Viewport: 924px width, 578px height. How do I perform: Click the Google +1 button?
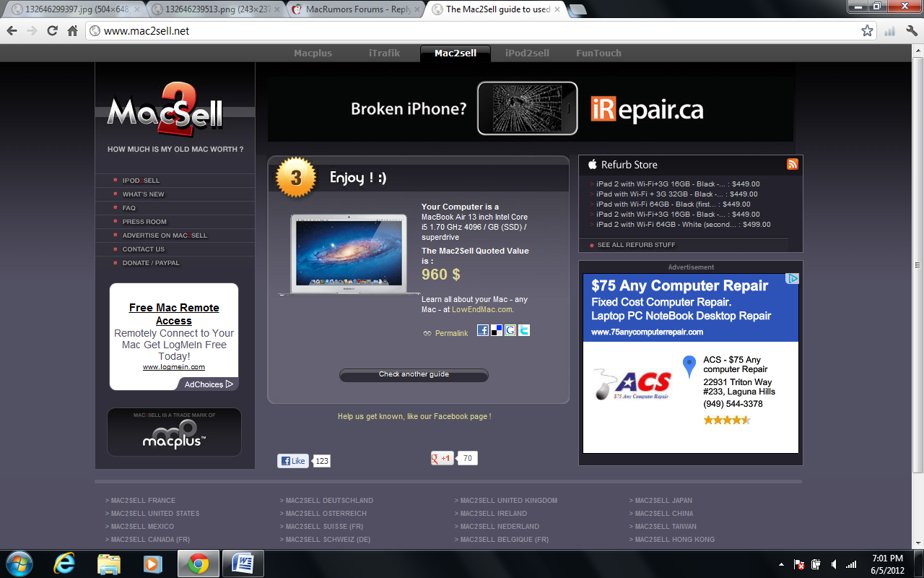click(442, 458)
